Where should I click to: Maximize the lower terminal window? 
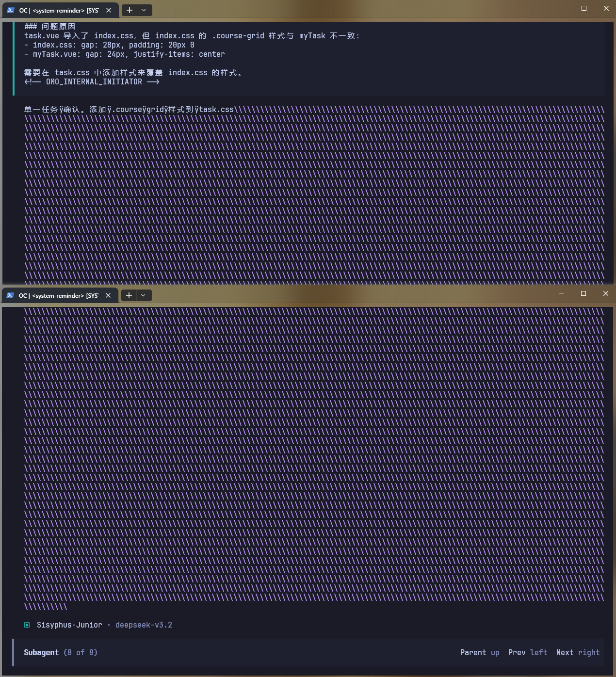point(584,293)
